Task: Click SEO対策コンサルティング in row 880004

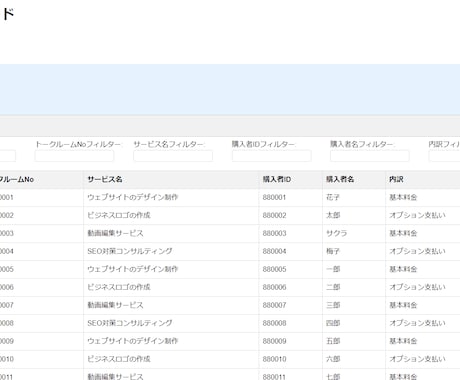Action: tap(130, 251)
